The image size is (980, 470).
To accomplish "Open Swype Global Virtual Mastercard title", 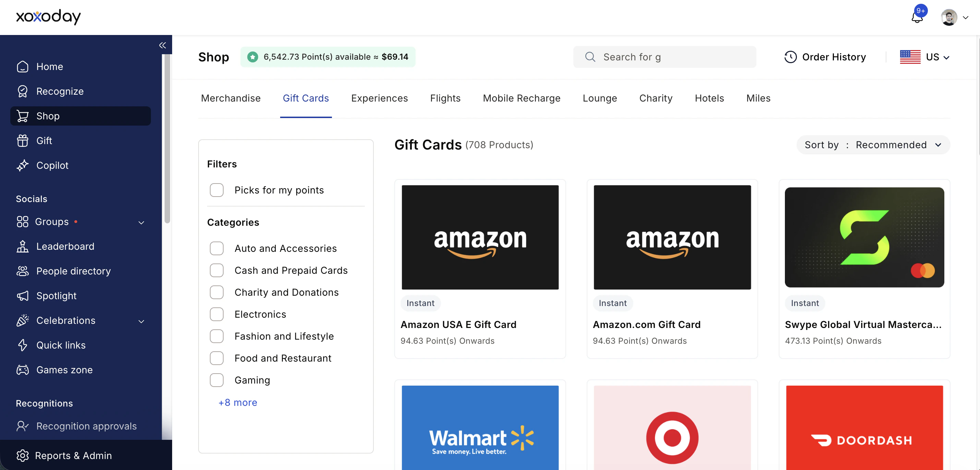I will click(x=863, y=325).
